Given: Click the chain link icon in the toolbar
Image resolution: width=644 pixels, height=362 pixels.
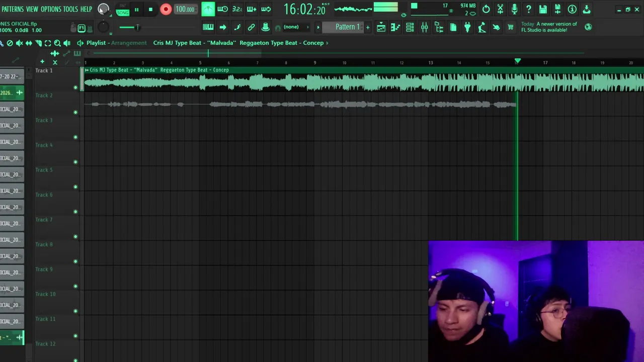Looking at the screenshot, I should pyautogui.click(x=251, y=27).
